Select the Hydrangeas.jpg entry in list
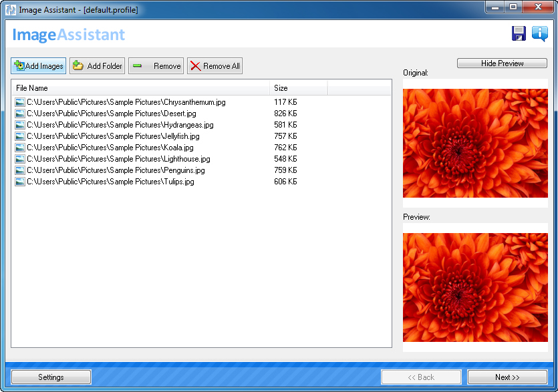558x392 pixels. [x=120, y=125]
